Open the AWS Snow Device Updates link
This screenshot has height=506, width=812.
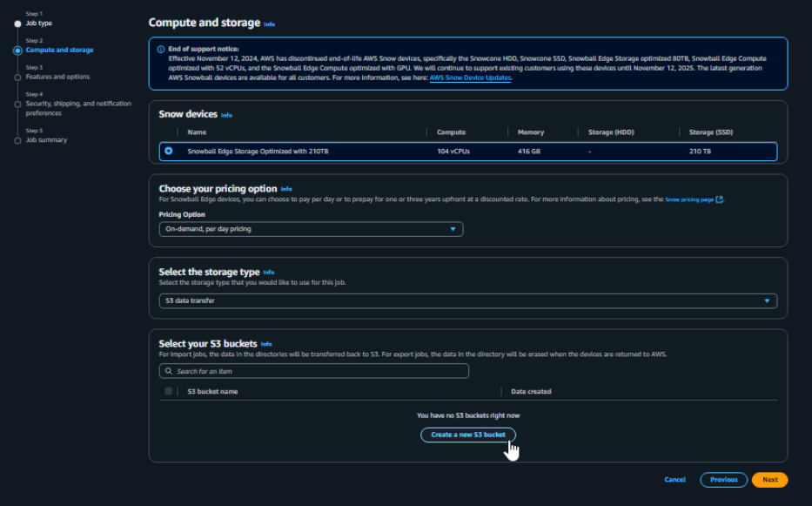(x=470, y=78)
